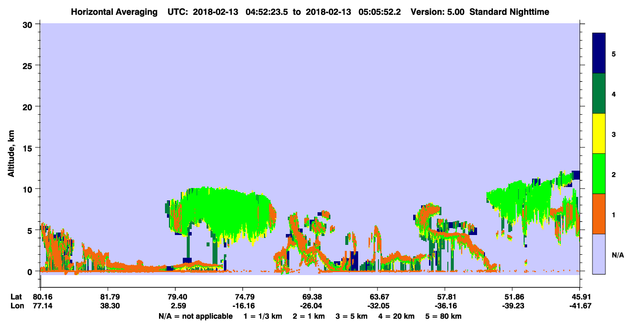644x330 pixels.
Task: Click the 'Lon' axis row label
Action: coord(16,306)
